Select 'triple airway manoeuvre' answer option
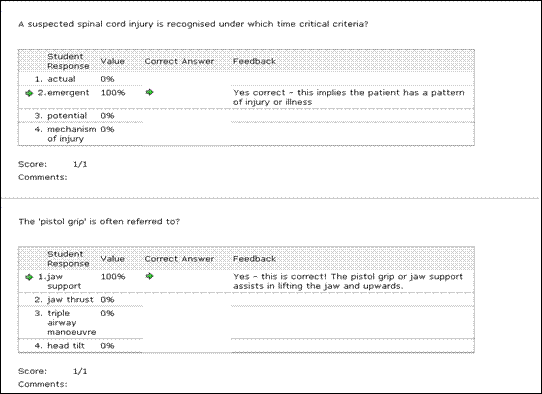Screen dimensions: 542x394 [x=72, y=322]
